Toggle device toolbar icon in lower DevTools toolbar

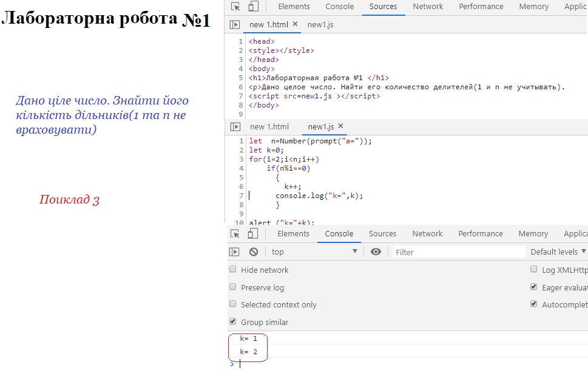(253, 234)
